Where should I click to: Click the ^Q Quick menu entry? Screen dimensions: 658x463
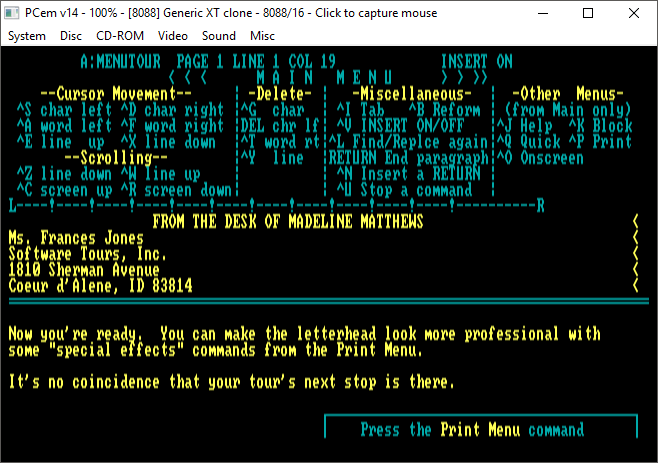(528, 142)
